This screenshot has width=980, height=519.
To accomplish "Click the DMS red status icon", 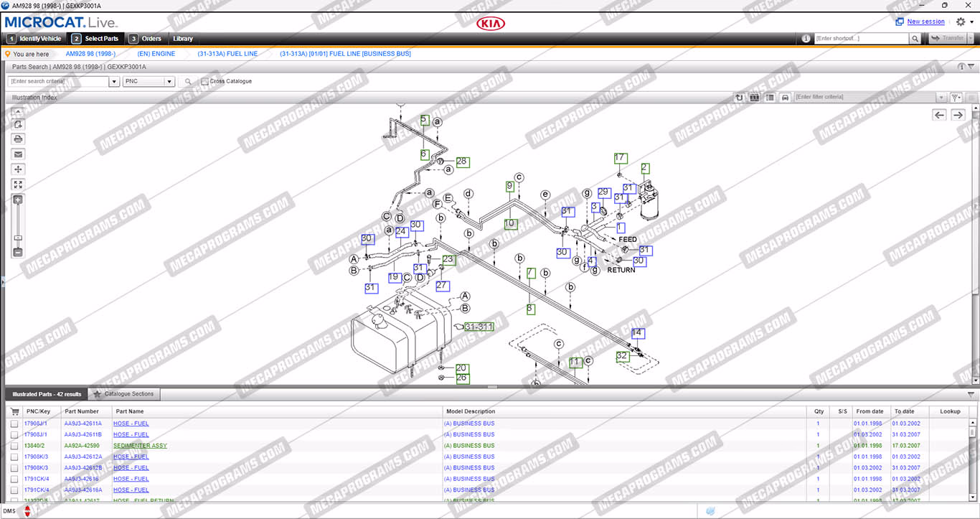I will coord(27,511).
